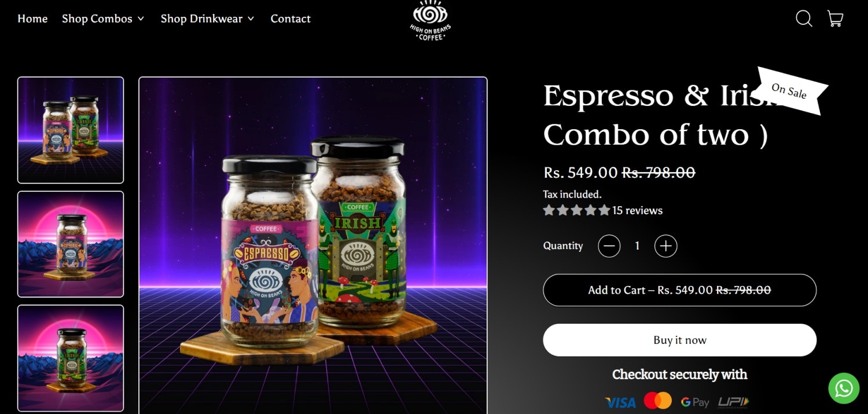
Task: Click the High On Beans Coffee logo
Action: (431, 21)
